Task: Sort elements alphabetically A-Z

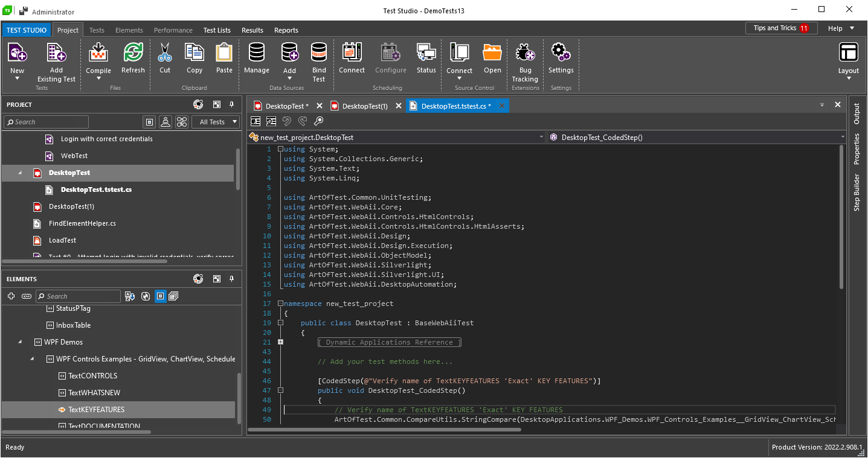Action: pyautogui.click(x=130, y=296)
